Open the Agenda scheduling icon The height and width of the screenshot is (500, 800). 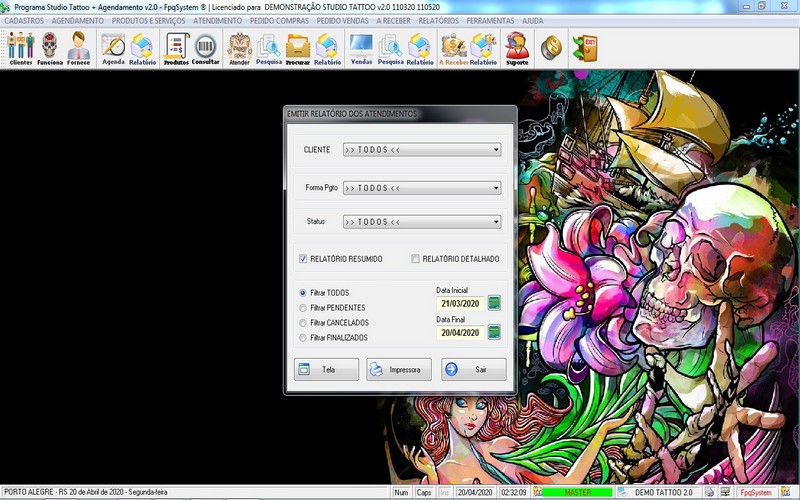coord(113,48)
